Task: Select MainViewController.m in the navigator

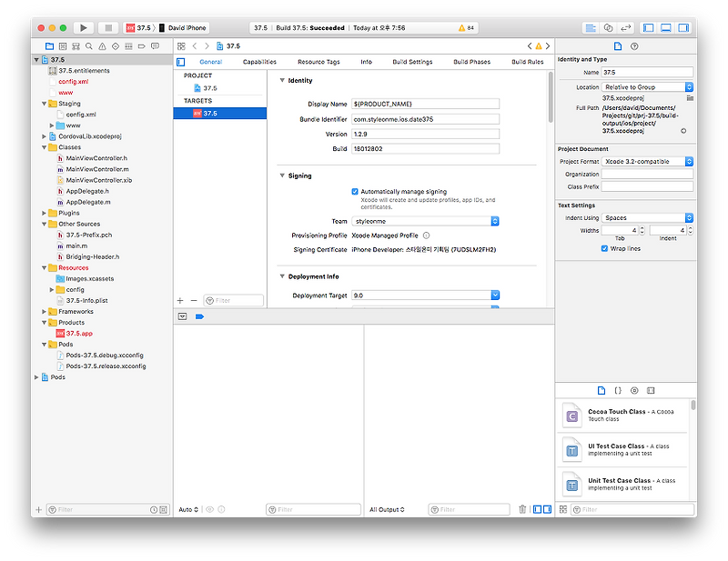Action: pyautogui.click(x=97, y=169)
